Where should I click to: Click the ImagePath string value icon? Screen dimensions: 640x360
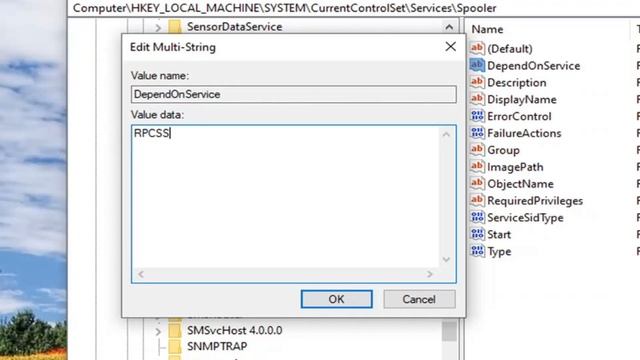(x=477, y=167)
